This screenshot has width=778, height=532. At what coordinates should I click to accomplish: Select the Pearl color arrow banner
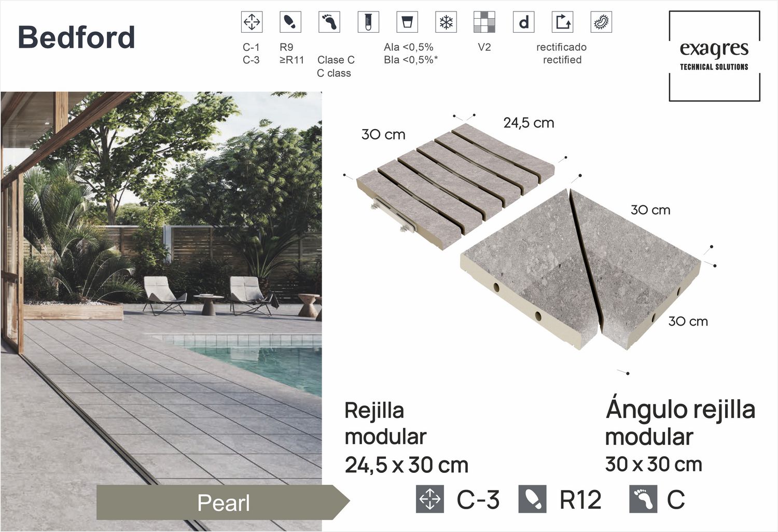(x=223, y=502)
